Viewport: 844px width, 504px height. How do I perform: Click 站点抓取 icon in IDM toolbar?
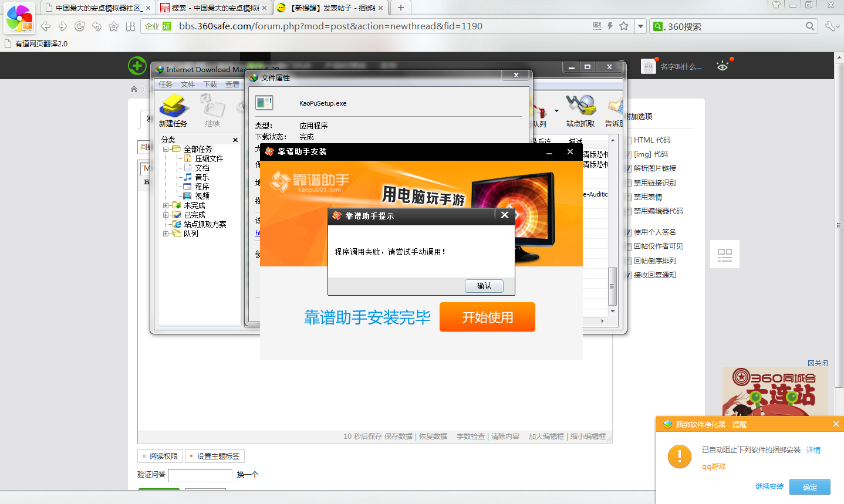coord(580,111)
